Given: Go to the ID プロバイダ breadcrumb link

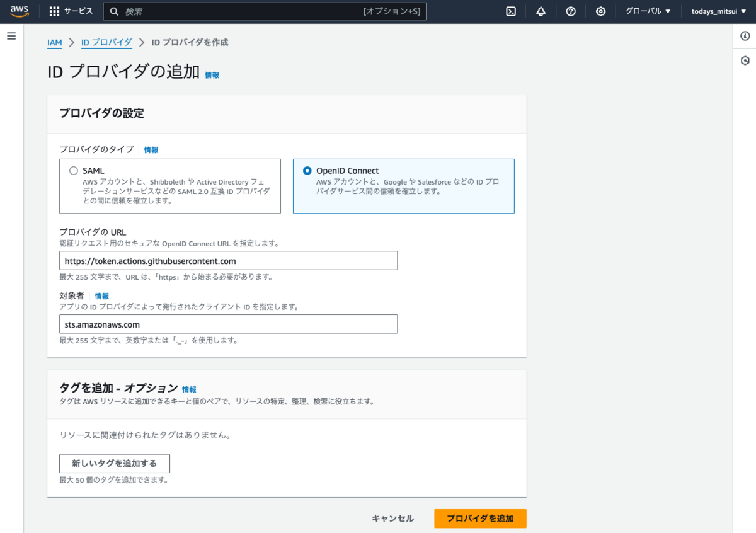Looking at the screenshot, I should click(x=106, y=42).
